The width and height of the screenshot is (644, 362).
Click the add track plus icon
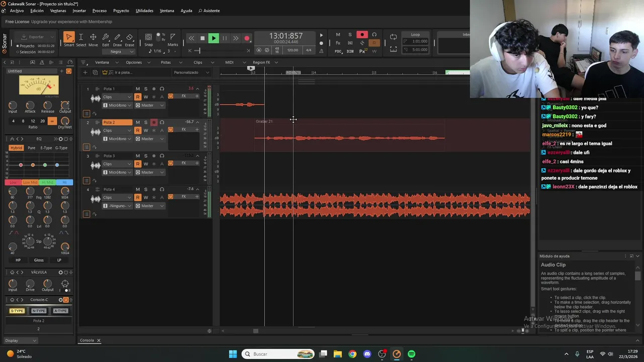(85, 72)
